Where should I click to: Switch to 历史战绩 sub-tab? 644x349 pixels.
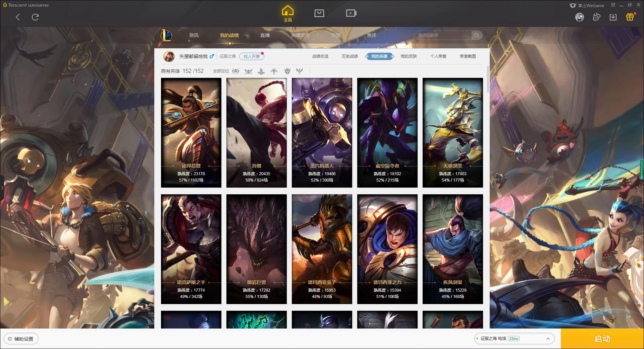tap(350, 56)
